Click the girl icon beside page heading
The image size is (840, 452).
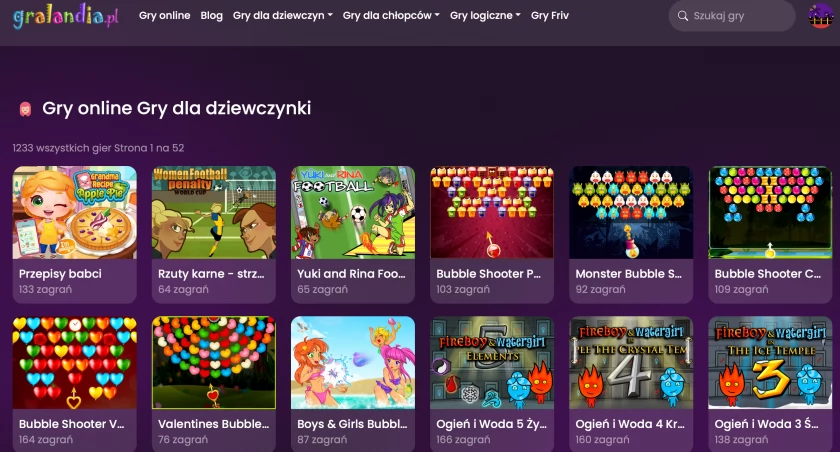pyautogui.click(x=25, y=109)
